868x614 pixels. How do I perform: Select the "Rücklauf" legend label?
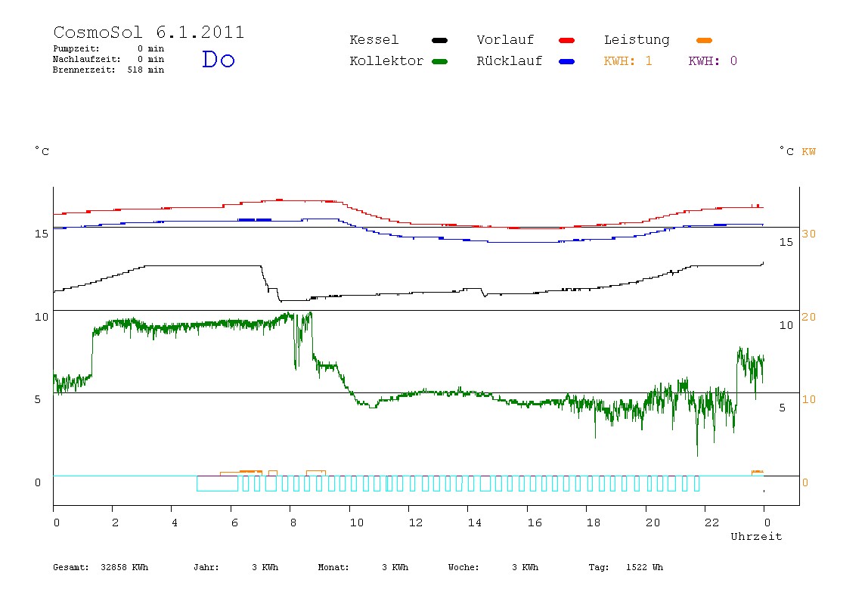pyautogui.click(x=510, y=61)
